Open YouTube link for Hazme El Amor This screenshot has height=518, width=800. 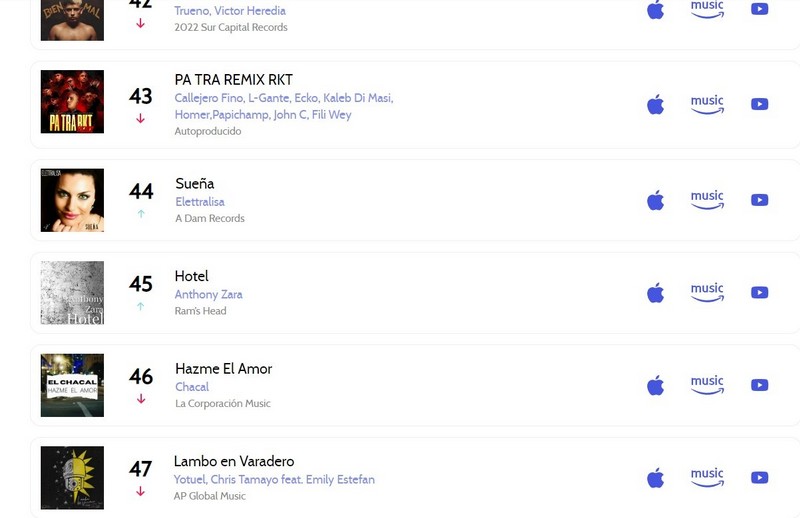click(760, 385)
